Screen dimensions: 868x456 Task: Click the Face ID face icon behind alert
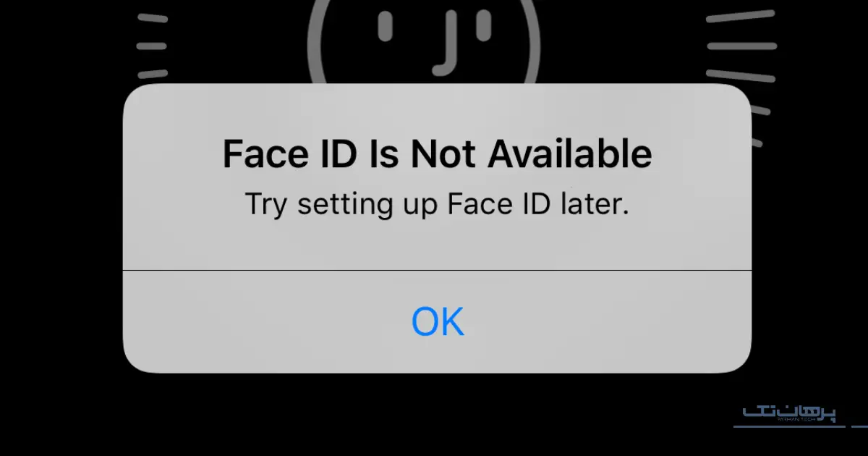tap(424, 42)
